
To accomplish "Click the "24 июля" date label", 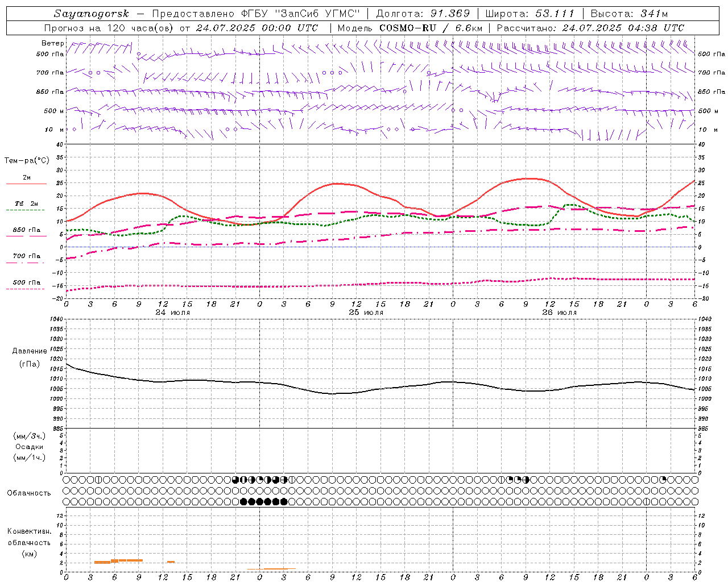I will [173, 312].
